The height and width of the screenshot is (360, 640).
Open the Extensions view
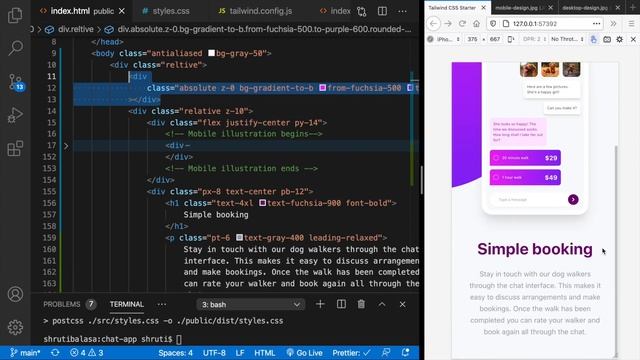15,148
